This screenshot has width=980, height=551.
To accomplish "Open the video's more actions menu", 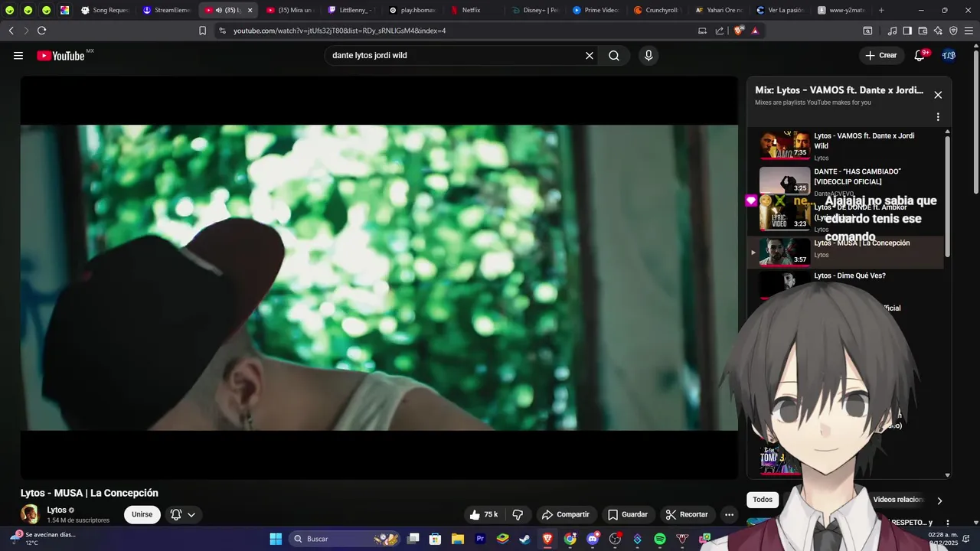I will (729, 514).
